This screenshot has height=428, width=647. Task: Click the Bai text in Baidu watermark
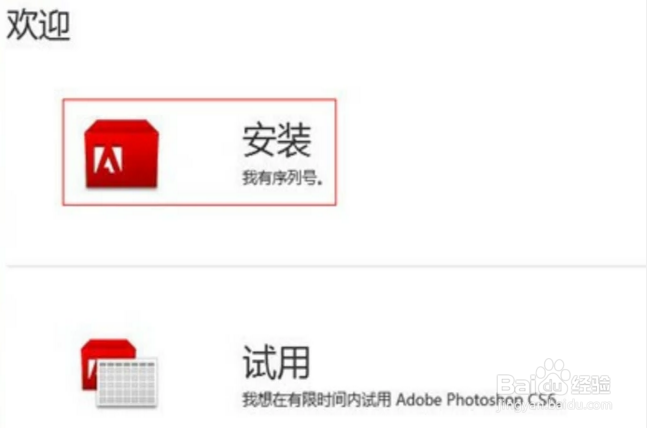(516, 385)
